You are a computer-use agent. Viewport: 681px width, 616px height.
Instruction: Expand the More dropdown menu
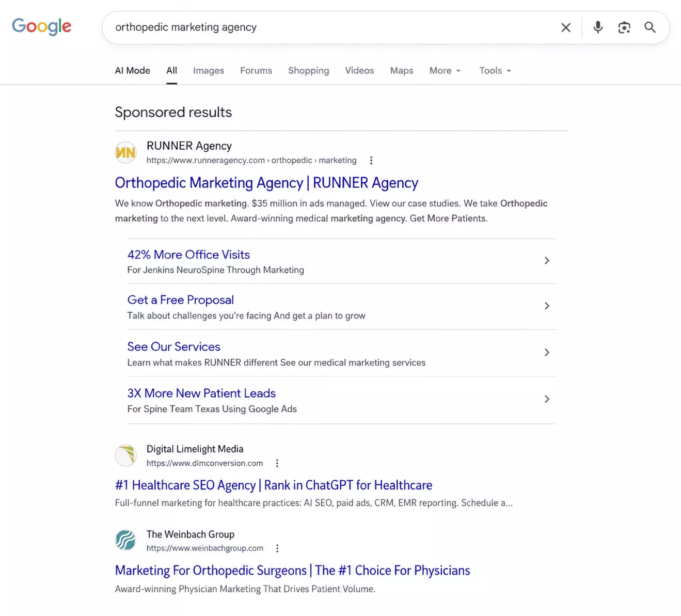point(445,71)
